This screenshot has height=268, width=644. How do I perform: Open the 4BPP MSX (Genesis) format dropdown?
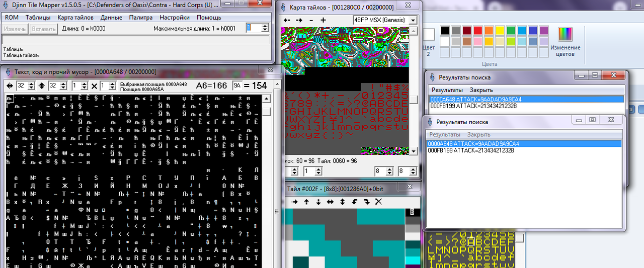385,20
